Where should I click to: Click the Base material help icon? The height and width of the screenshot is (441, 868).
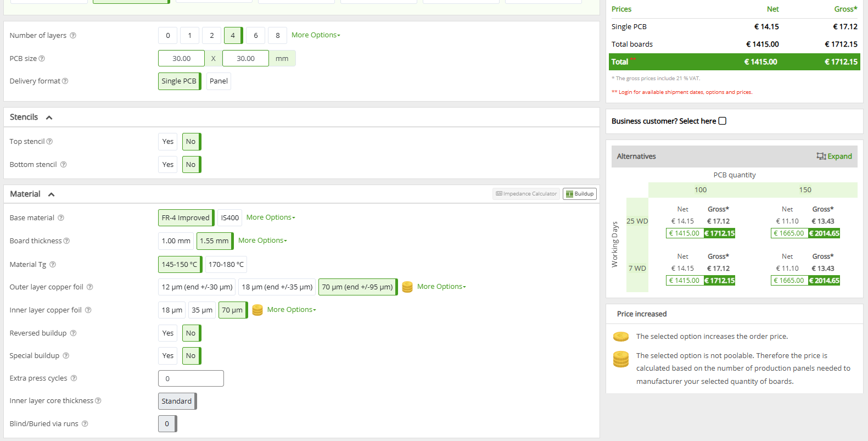[61, 218]
